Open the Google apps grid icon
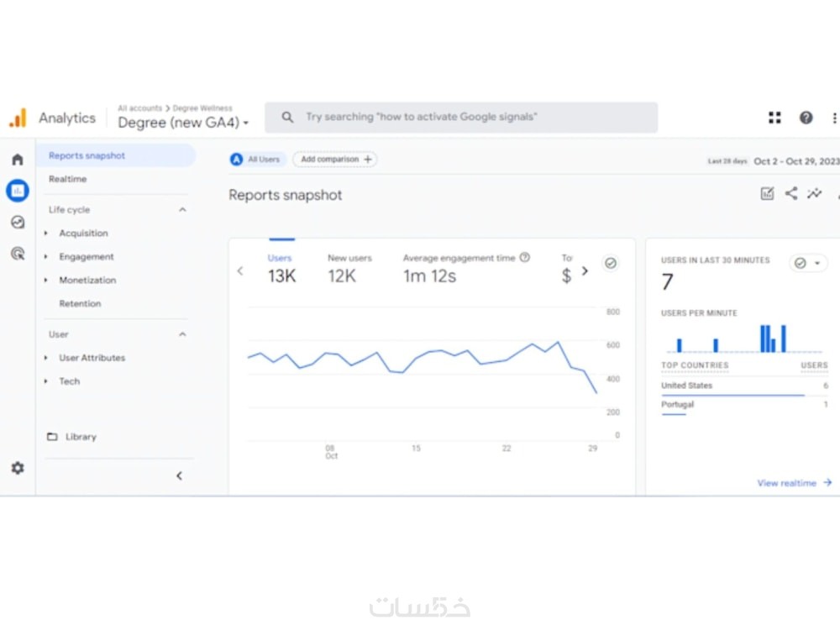The height and width of the screenshot is (630, 840). [x=774, y=118]
